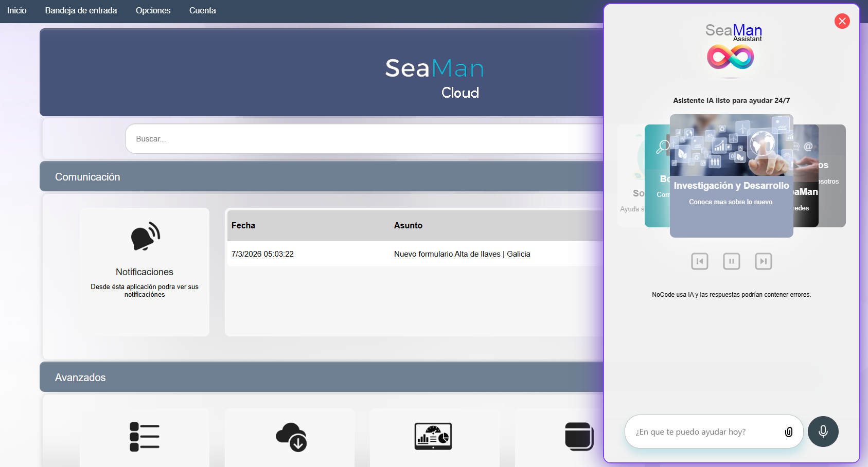
Task: Select the Fecha column header
Action: (x=243, y=225)
